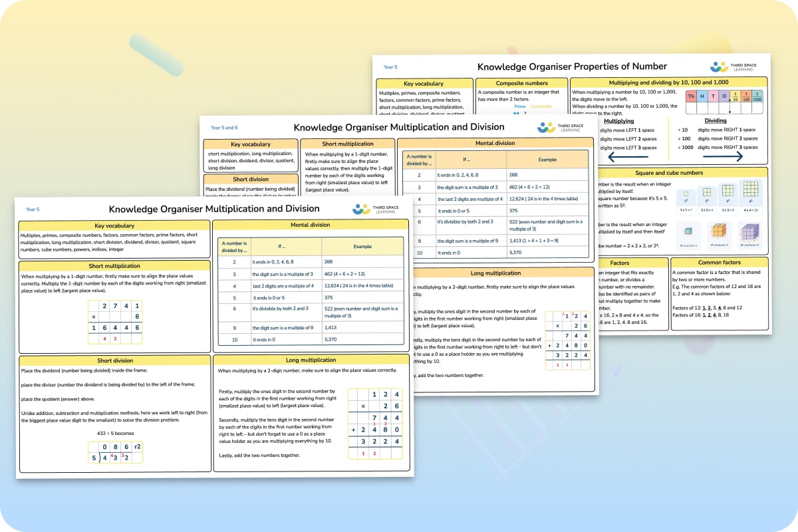Click the 'Factors' heading on the Properties of Number page
798x532 pixels.
coord(620,263)
